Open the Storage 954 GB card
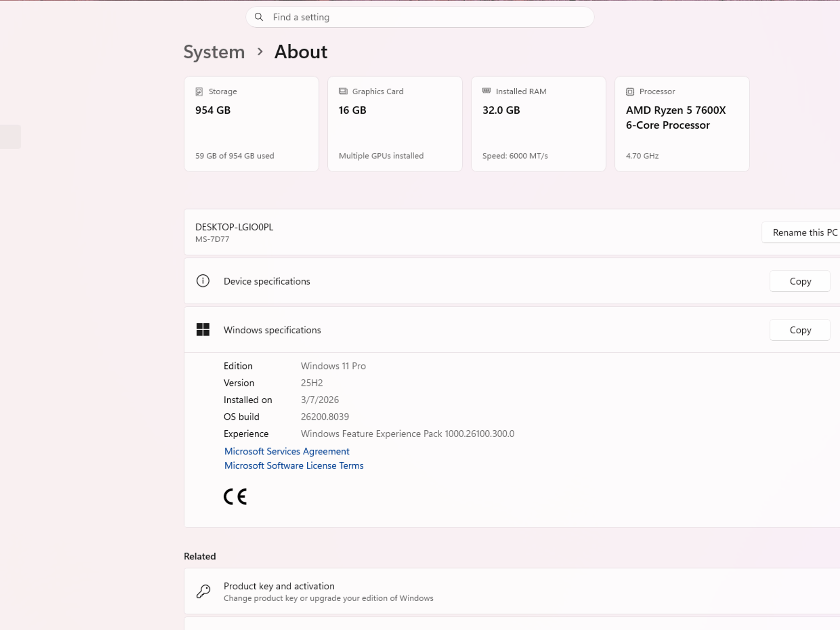The width and height of the screenshot is (840, 630). 251,124
